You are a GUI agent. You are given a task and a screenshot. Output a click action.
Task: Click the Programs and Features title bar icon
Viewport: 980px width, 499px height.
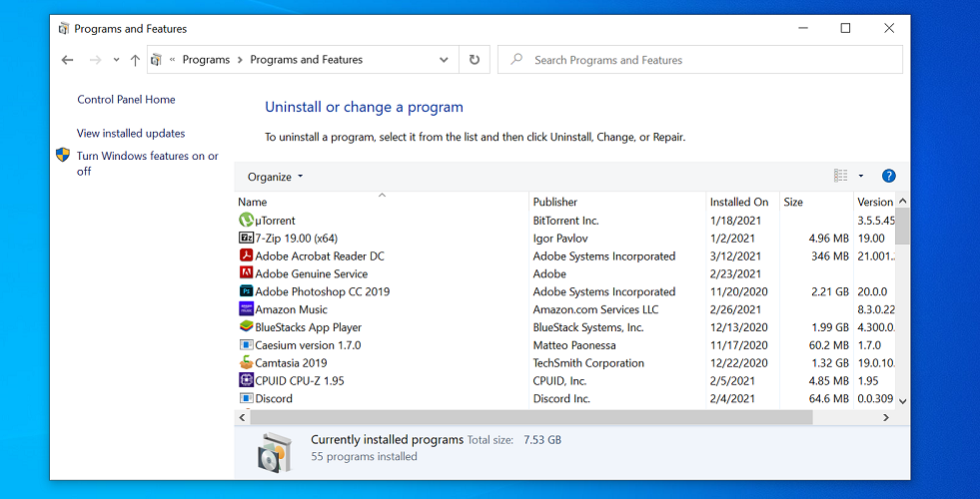pos(64,29)
